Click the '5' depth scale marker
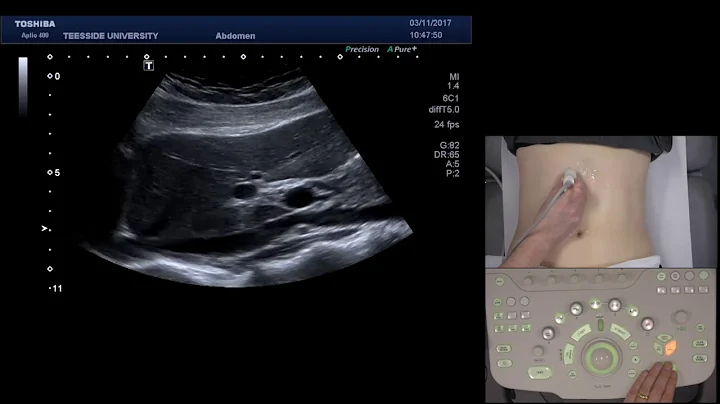 coord(57,173)
